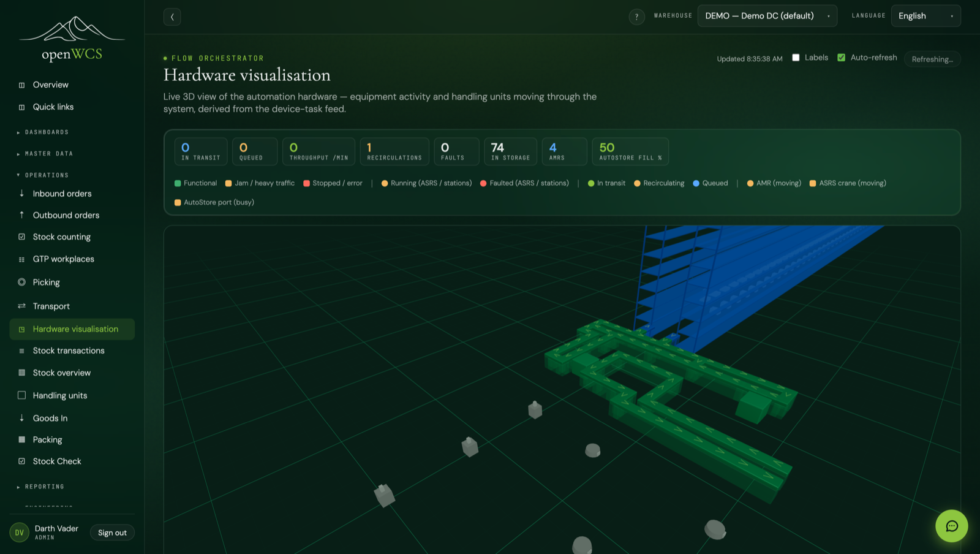
Task: Click the Jam / heavy traffic legend label
Action: click(265, 183)
